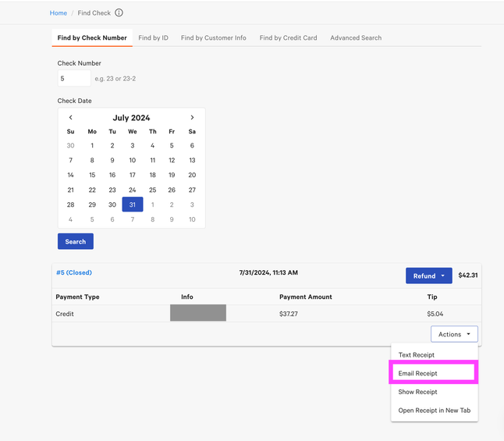Expand the Actions dropdown

pyautogui.click(x=454, y=334)
